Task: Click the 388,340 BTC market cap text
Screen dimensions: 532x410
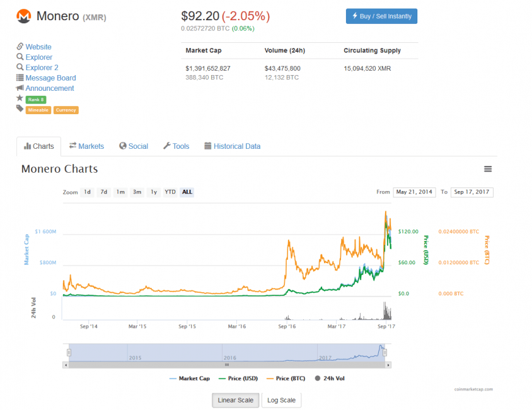Action: pos(204,78)
